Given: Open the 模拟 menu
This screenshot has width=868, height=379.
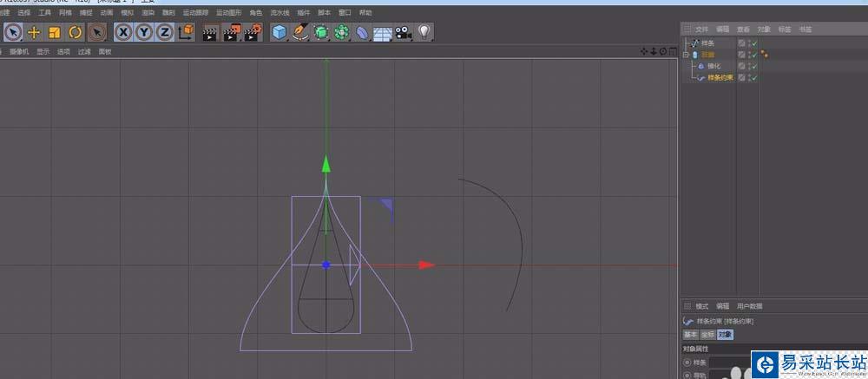Looking at the screenshot, I should tap(128, 12).
